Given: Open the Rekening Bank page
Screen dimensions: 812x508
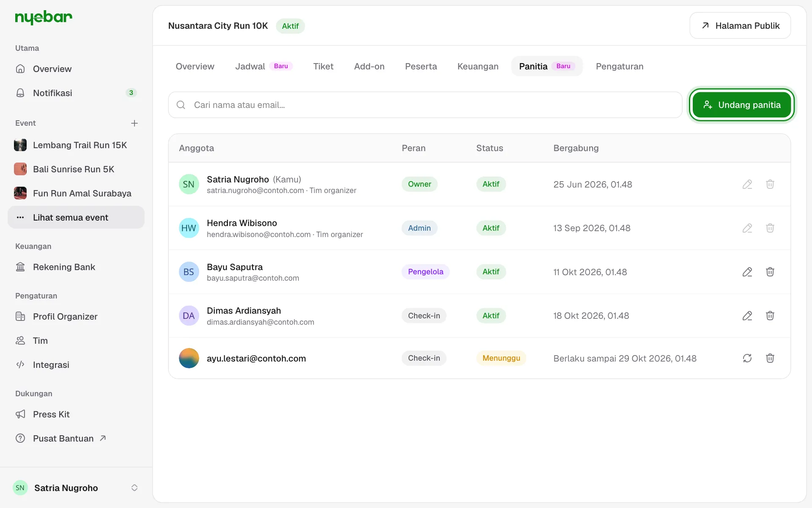Looking at the screenshot, I should (x=76, y=267).
